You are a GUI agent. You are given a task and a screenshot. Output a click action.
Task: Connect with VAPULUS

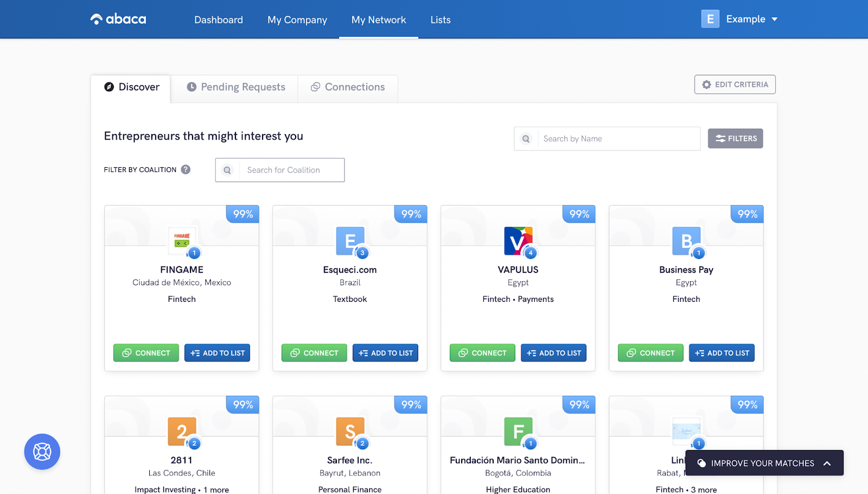(x=482, y=353)
